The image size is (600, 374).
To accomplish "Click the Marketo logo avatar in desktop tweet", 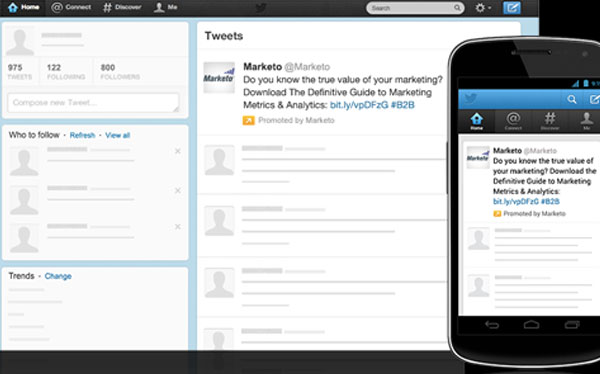I will coord(219,77).
